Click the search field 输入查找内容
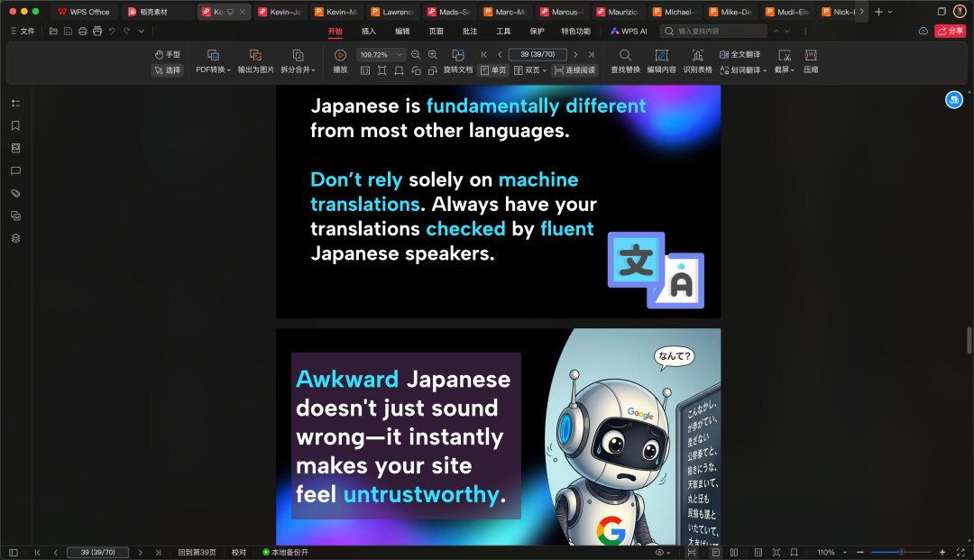 coord(714,31)
